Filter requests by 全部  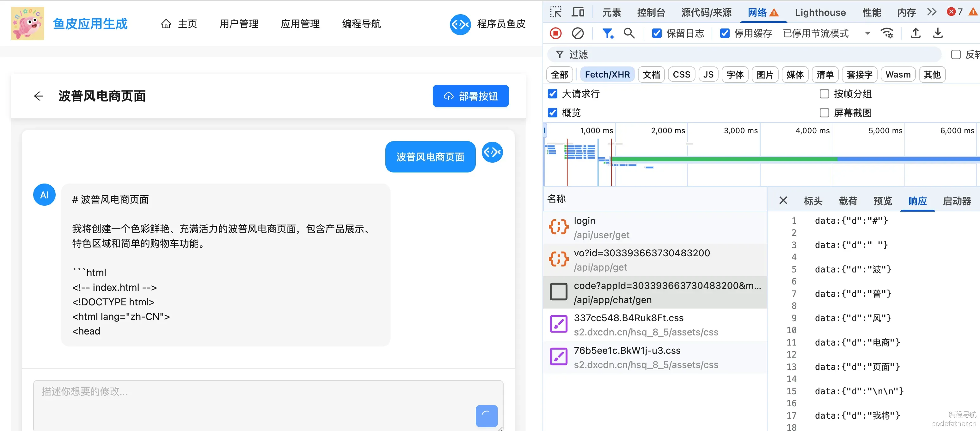559,75
